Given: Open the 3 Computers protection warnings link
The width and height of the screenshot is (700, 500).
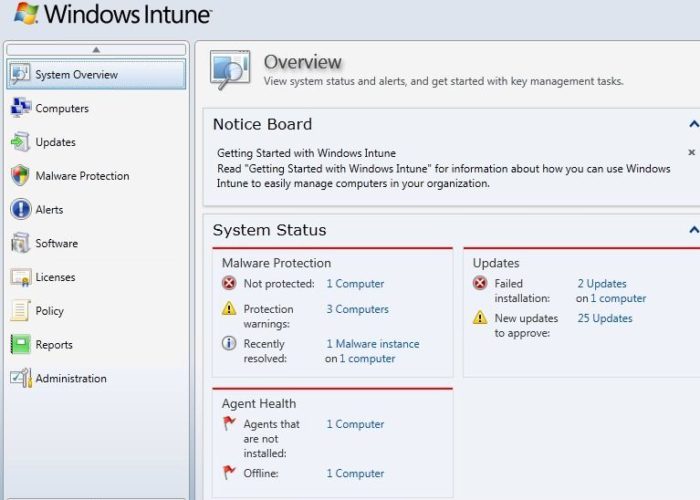Looking at the screenshot, I should [x=357, y=309].
